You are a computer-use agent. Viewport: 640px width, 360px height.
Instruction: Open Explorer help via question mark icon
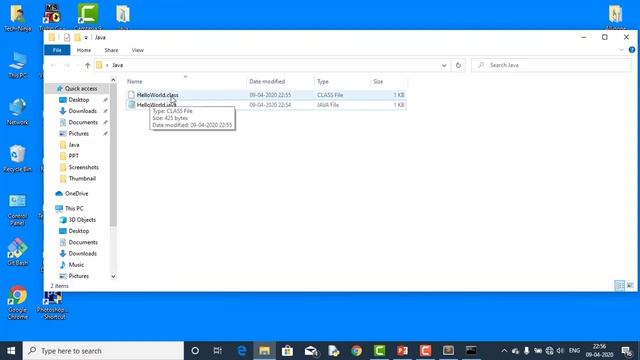[x=632, y=50]
